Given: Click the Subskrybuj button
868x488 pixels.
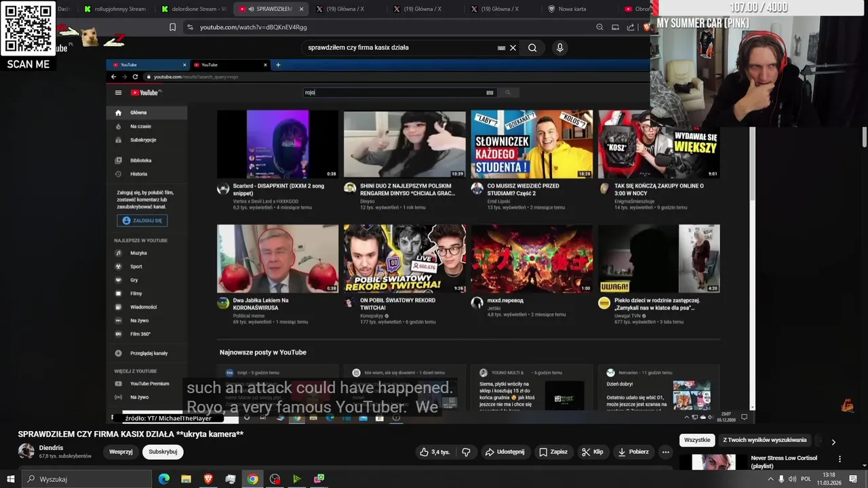Looking at the screenshot, I should click(x=163, y=452).
